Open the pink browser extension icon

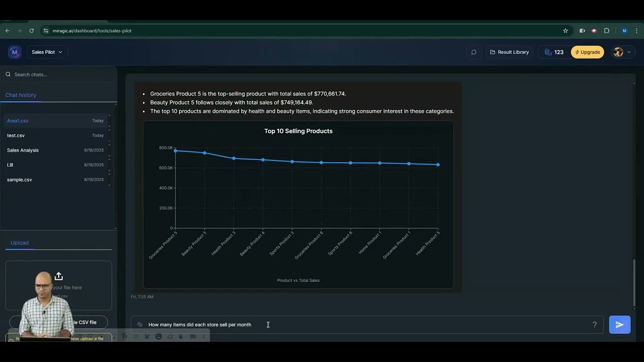point(594,31)
